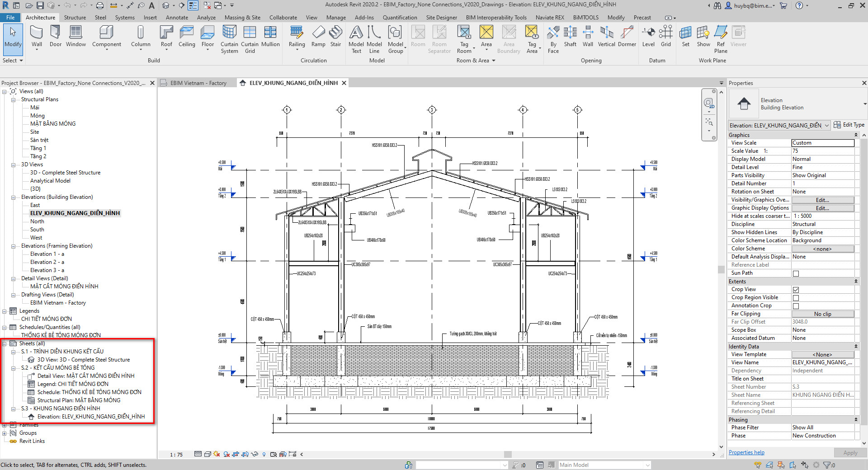Image resolution: width=868 pixels, height=470 pixels.
Task: Collapse the Sheets (all) tree node
Action: coord(4,343)
